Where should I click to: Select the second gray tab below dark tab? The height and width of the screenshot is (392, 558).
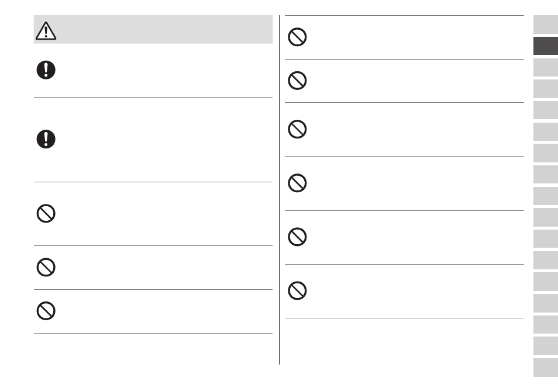point(546,88)
